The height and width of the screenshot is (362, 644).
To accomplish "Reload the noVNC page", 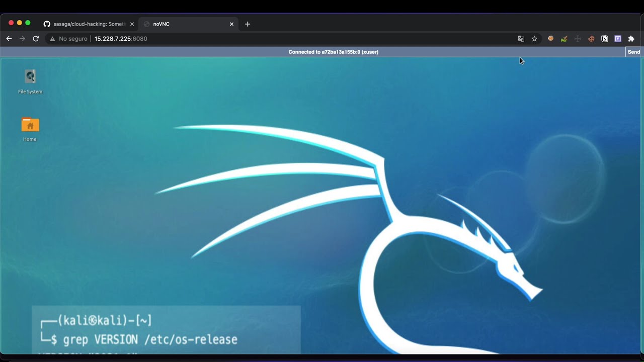I will click(36, 39).
